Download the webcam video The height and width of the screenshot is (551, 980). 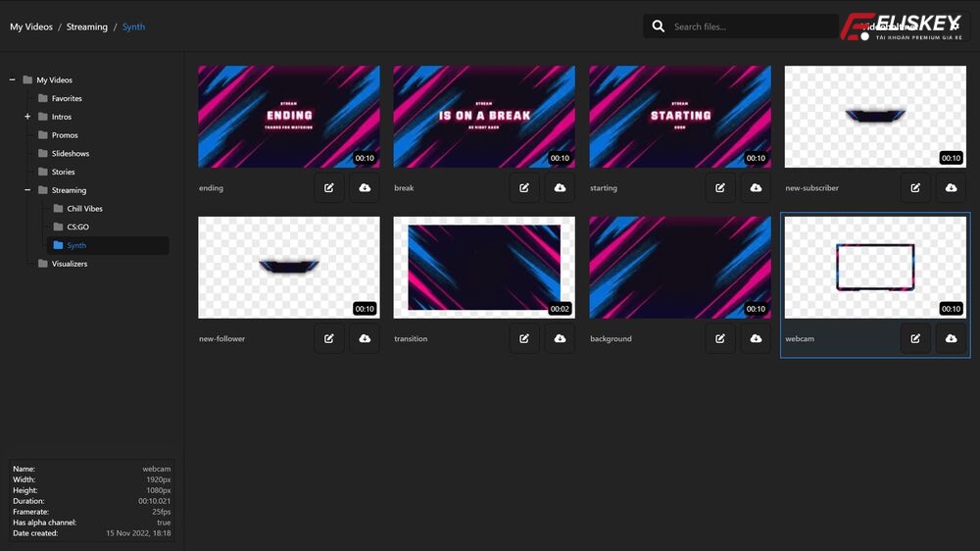[x=951, y=338]
